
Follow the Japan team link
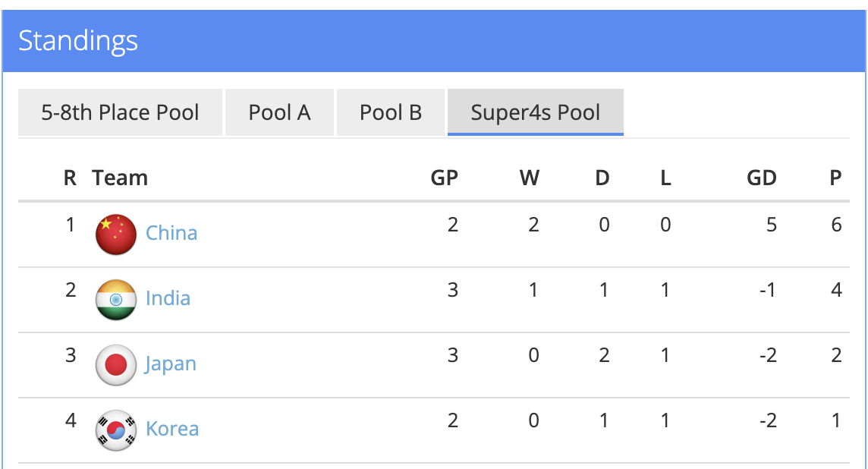click(x=171, y=364)
